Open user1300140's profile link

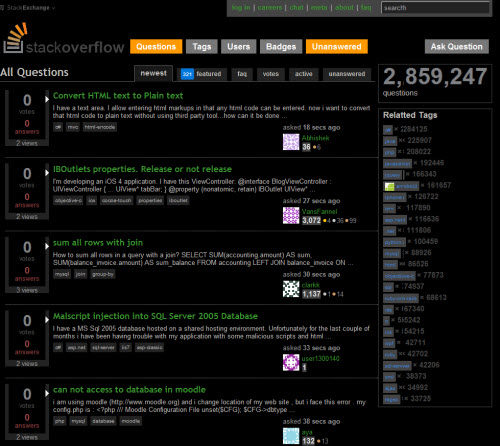(320, 358)
